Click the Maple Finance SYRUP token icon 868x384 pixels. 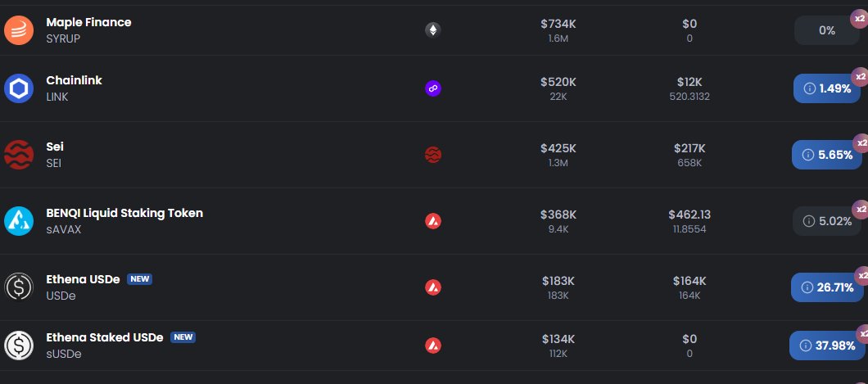pos(19,29)
